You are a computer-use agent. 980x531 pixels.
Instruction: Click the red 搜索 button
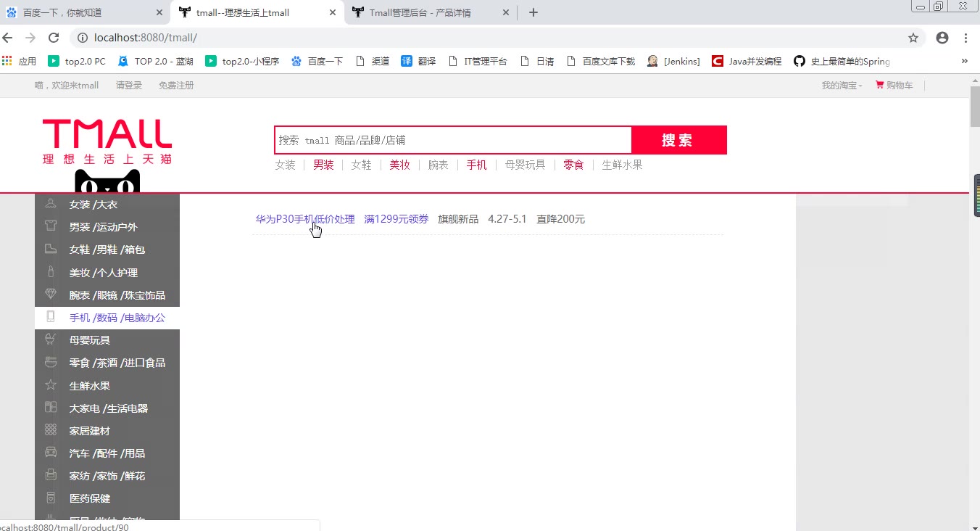click(x=678, y=140)
